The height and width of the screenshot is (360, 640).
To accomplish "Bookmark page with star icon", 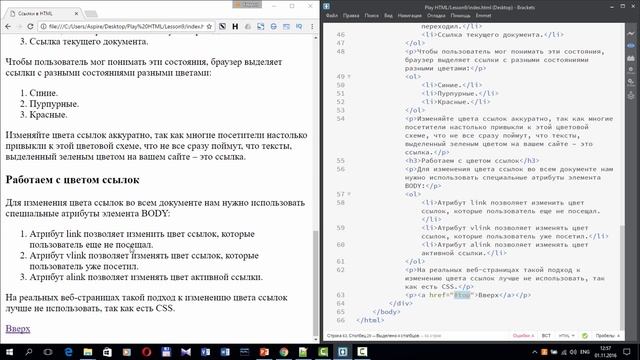I will click(x=209, y=26).
